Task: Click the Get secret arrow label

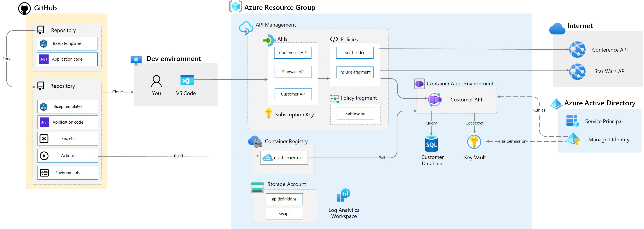Action: [474, 123]
